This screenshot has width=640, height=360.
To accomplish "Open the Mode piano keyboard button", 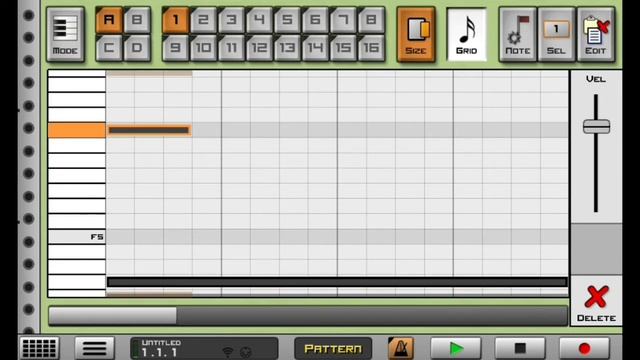I will [x=65, y=34].
